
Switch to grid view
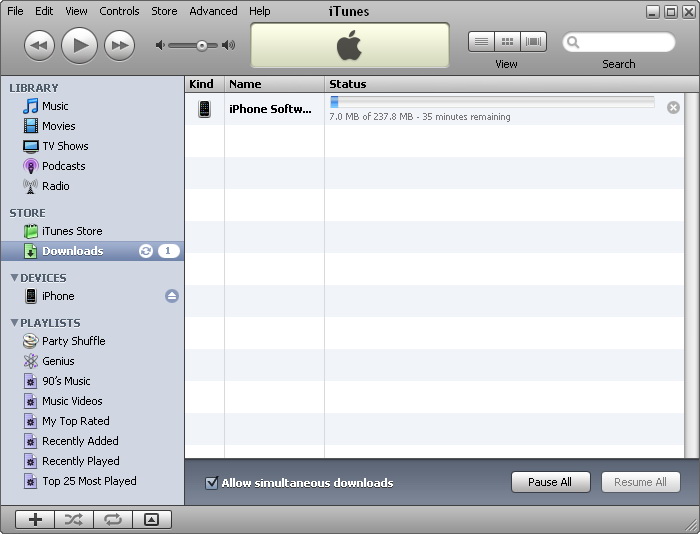coord(507,42)
